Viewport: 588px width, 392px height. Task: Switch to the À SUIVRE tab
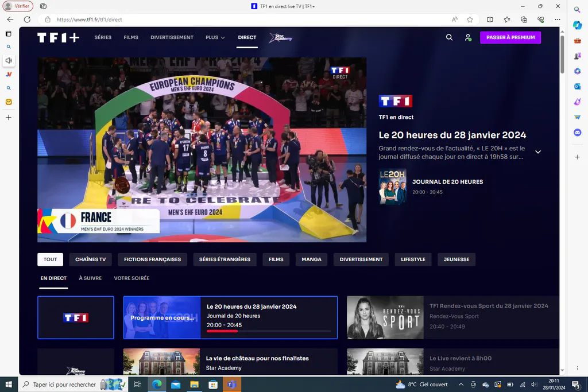[x=90, y=278]
